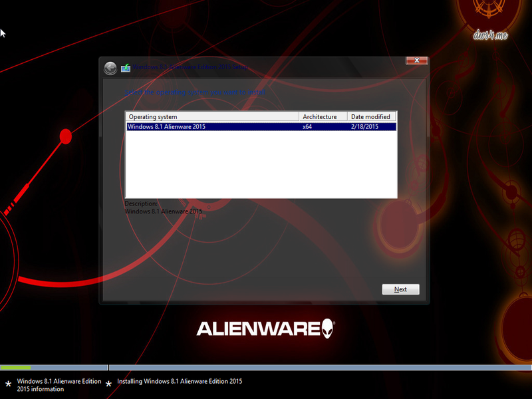Sort by the Architecture column header
Screen dimensions: 532x399
(x=323, y=117)
